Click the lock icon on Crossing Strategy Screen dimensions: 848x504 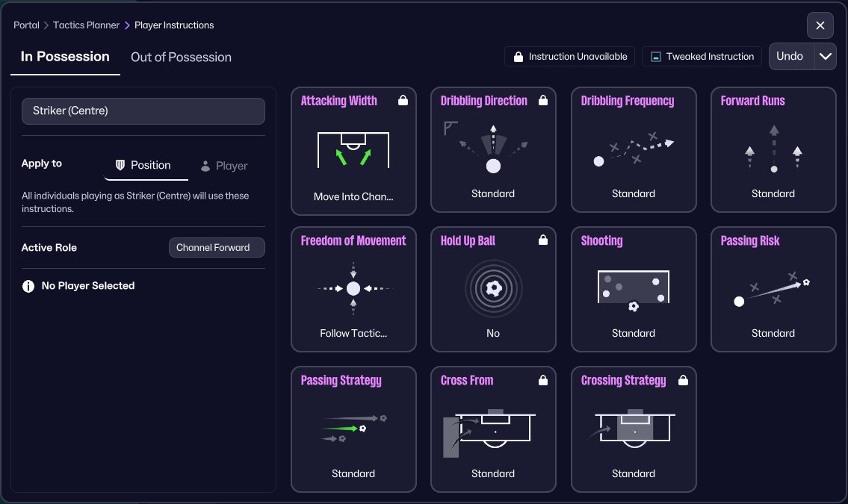coord(683,380)
